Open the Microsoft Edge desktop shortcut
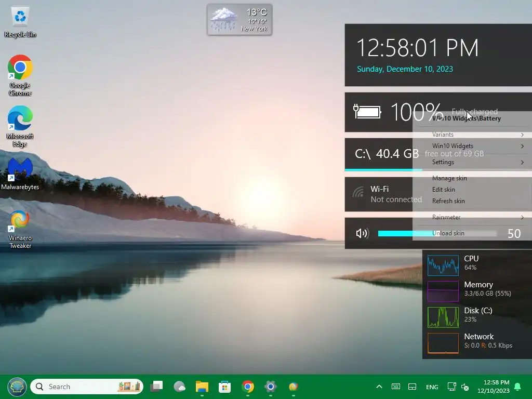This screenshot has height=399, width=532. (20, 126)
